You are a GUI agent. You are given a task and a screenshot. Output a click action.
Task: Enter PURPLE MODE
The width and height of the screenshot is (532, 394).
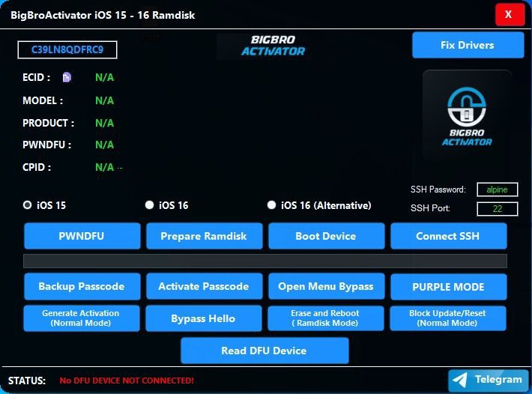(x=448, y=286)
